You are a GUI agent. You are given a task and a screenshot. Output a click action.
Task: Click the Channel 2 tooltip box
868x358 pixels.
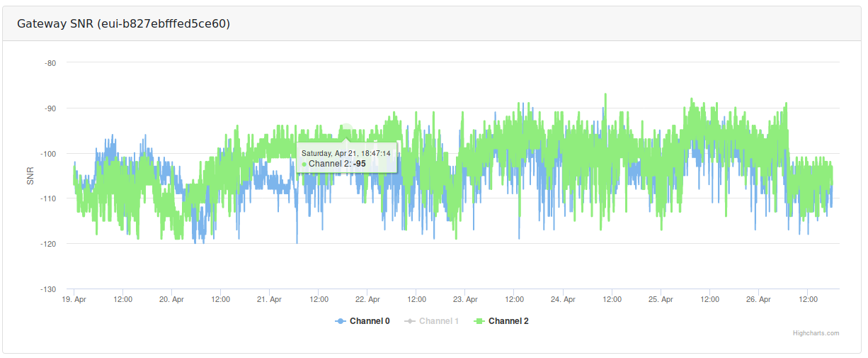point(346,158)
